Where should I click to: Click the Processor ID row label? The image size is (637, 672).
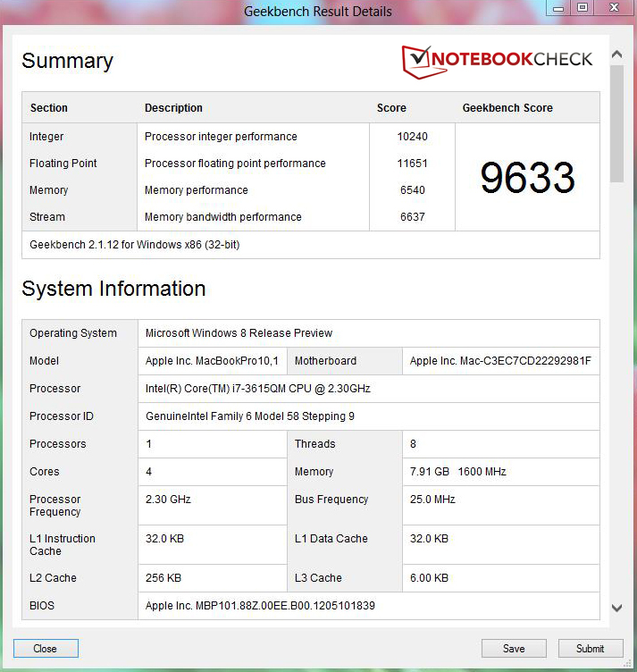(x=62, y=416)
